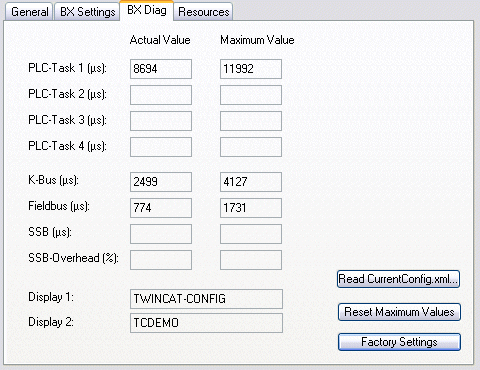Click the Factory Settings button

399,342
